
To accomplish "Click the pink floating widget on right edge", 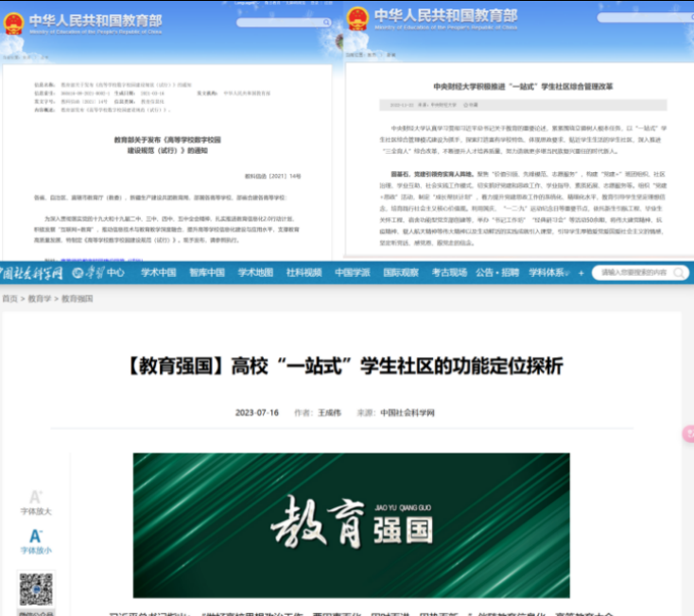I will pyautogui.click(x=688, y=435).
